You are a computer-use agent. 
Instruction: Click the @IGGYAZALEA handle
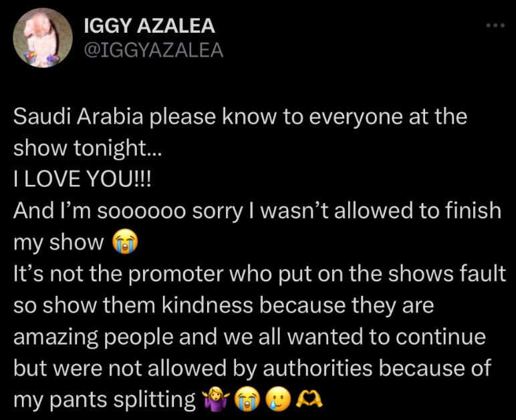(x=153, y=50)
